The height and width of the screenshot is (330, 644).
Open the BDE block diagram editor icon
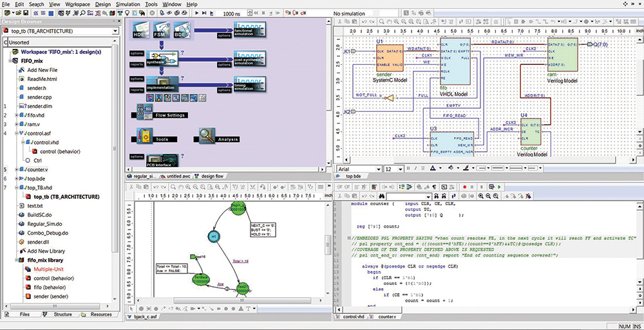(x=182, y=31)
